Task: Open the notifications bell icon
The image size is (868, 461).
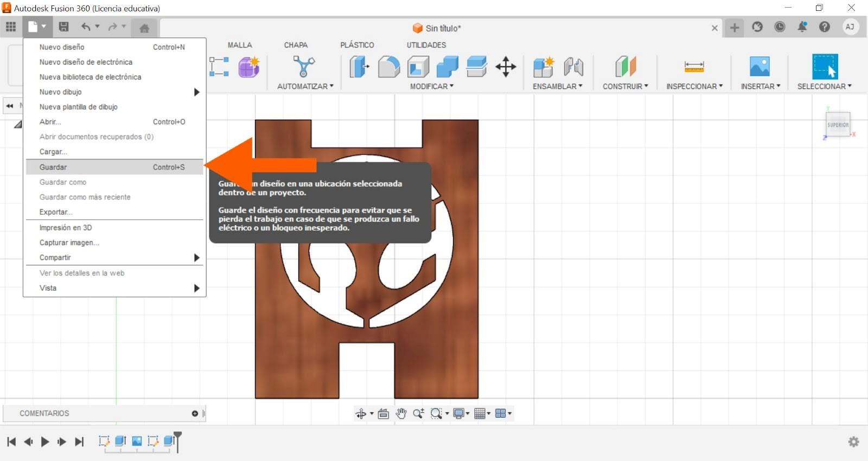Action: click(802, 27)
